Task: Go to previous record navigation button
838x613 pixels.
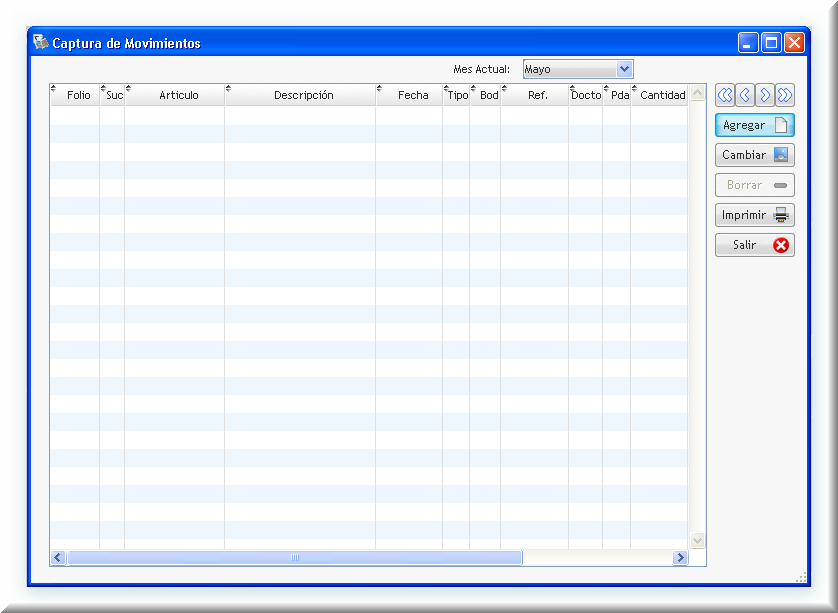Action: pos(744,95)
